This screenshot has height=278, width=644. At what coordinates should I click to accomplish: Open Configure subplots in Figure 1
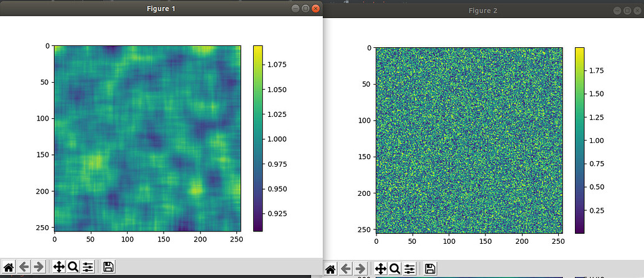coord(88,267)
